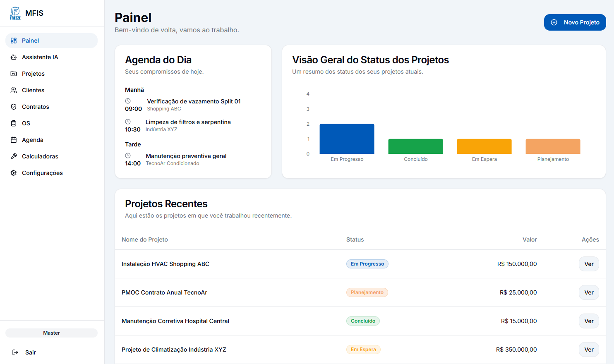614x364 pixels.
Task: Click the OS clipboard icon
Action: click(14, 123)
